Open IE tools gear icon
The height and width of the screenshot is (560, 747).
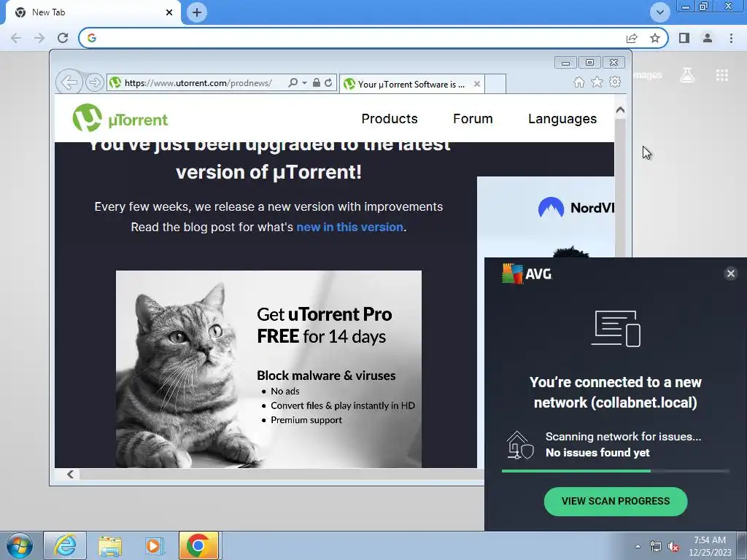pos(615,82)
